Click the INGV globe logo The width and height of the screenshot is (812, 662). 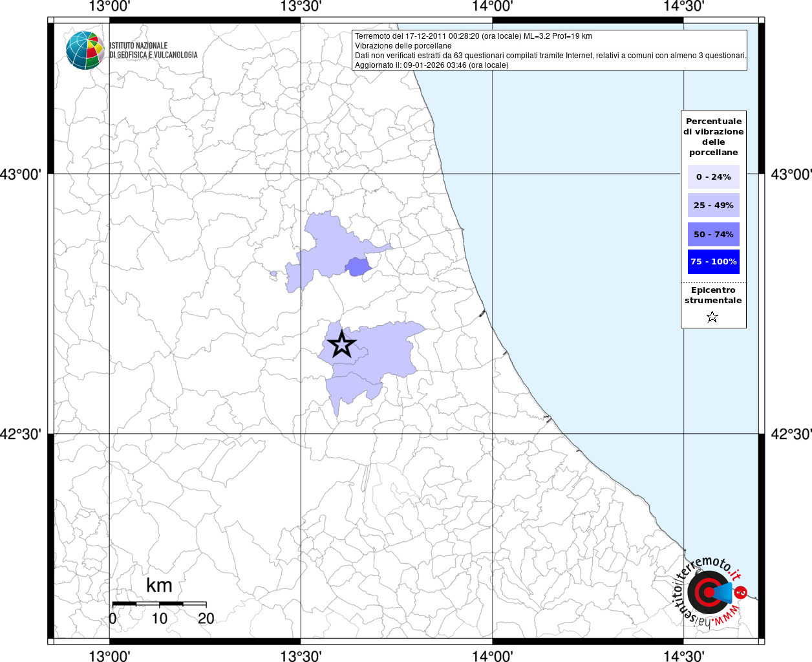coord(85,50)
